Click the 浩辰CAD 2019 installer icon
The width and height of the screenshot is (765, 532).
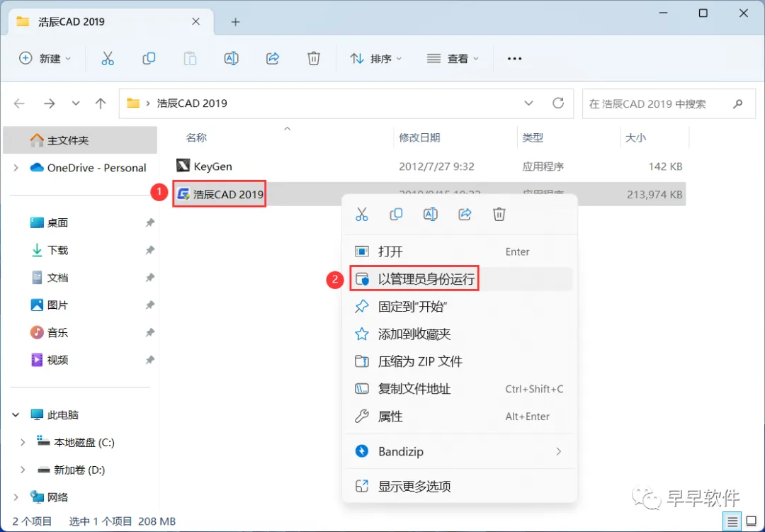point(183,194)
